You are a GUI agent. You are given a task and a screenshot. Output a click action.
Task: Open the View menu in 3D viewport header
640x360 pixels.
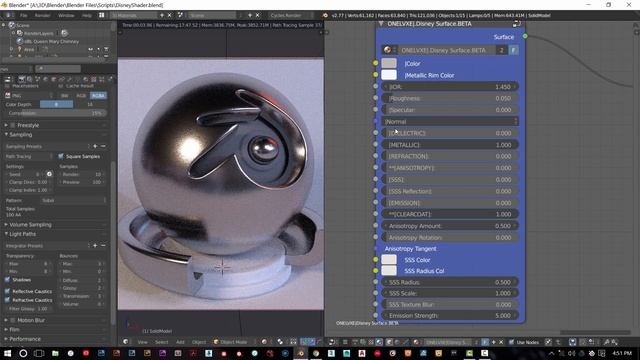point(142,342)
